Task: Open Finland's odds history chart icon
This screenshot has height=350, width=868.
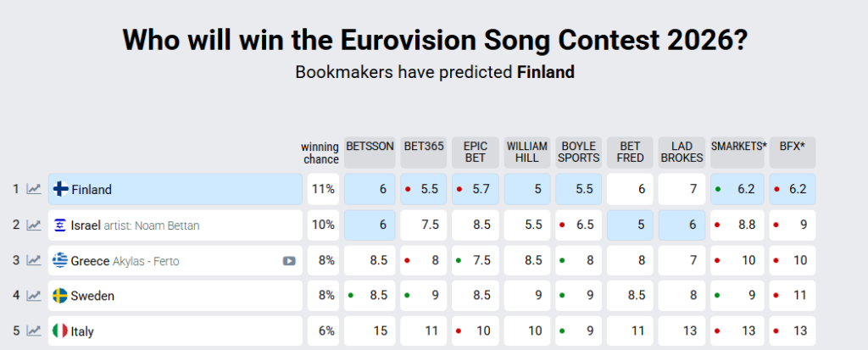Action: point(34,189)
